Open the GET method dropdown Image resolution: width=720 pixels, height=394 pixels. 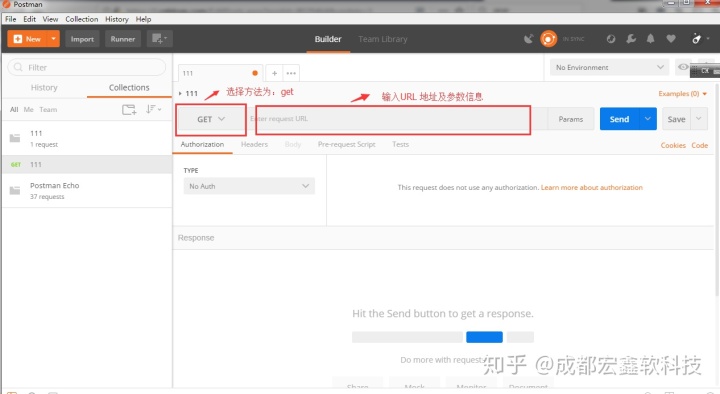(211, 119)
